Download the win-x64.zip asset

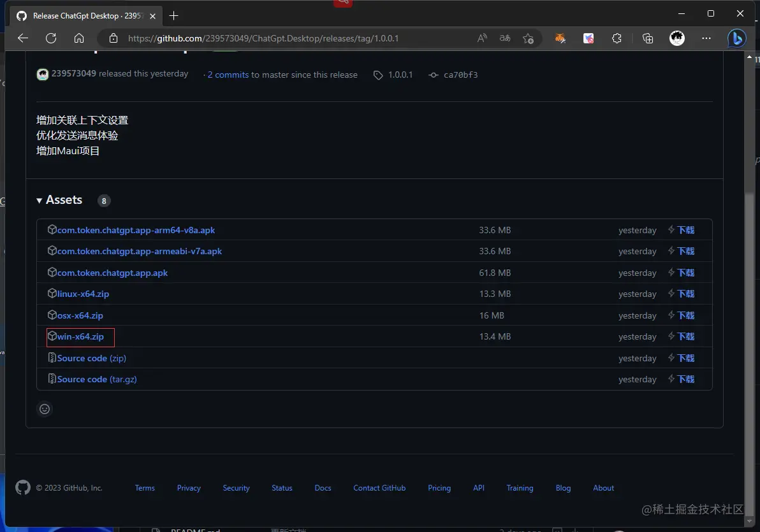tap(80, 336)
